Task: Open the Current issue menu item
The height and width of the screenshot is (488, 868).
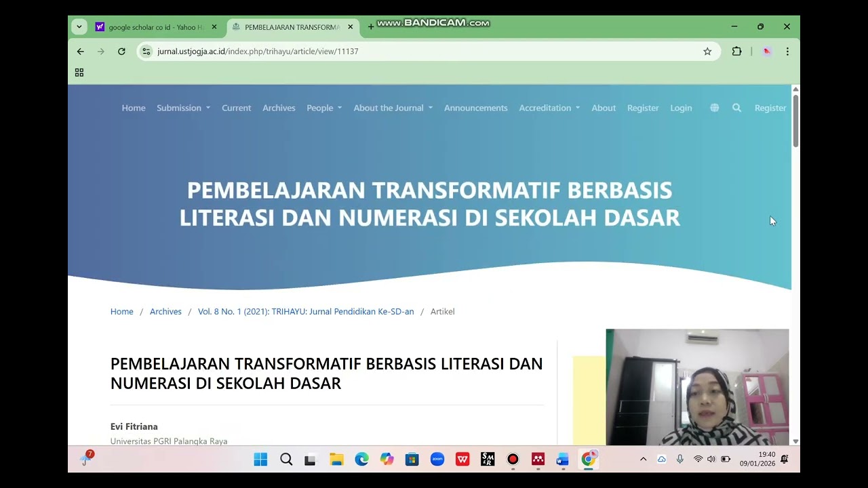Action: (x=236, y=108)
